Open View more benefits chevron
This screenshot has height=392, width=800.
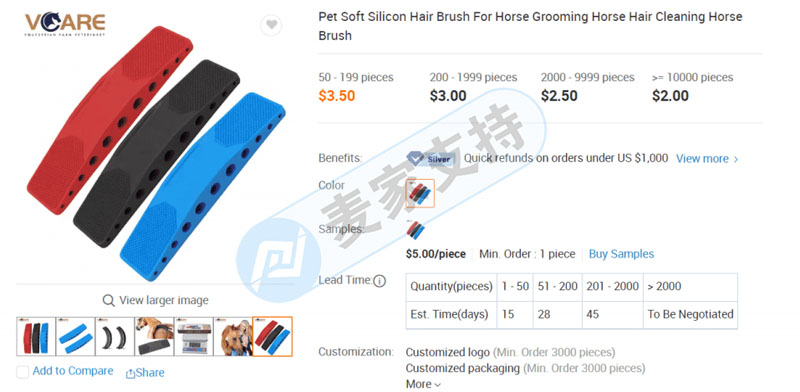[x=736, y=159]
